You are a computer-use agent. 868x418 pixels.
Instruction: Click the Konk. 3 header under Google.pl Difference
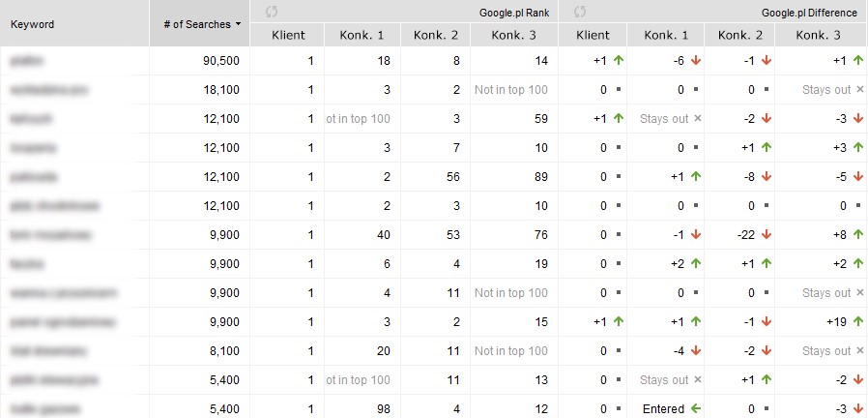tap(818, 35)
